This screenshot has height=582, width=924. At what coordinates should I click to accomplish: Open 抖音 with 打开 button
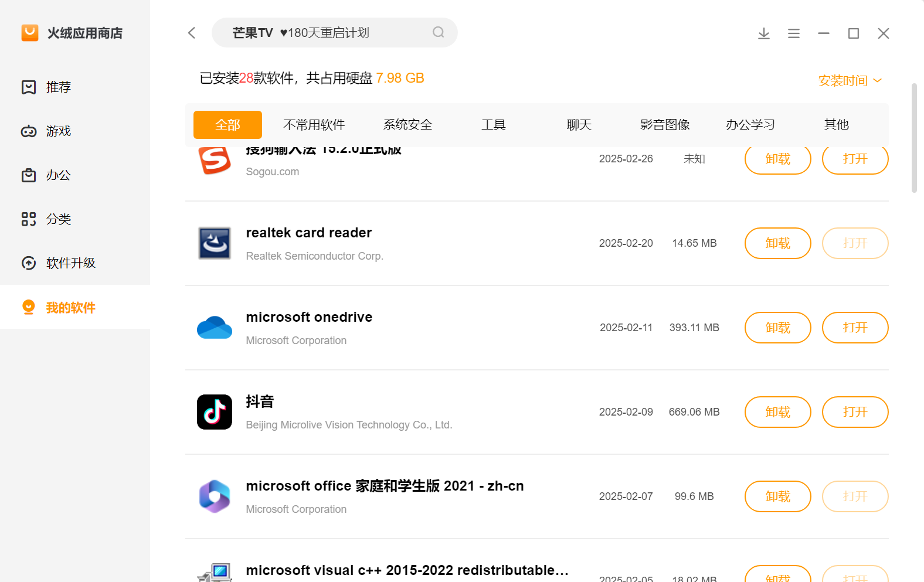(x=855, y=412)
